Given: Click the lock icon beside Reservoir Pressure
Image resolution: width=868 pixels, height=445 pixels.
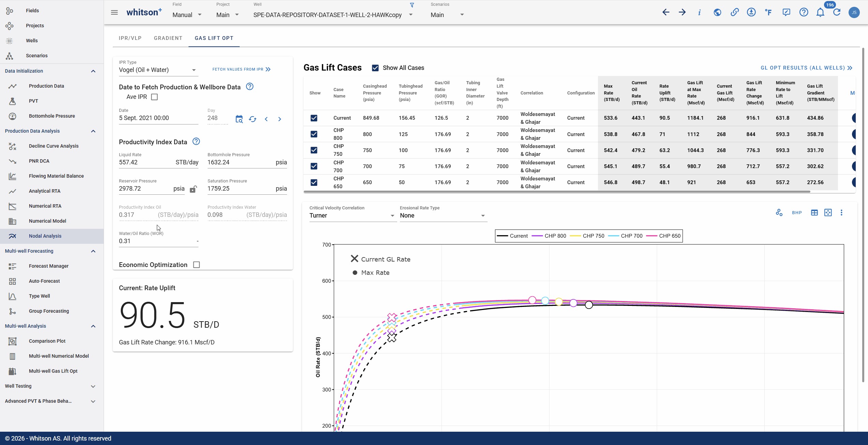Looking at the screenshot, I should coord(193,189).
